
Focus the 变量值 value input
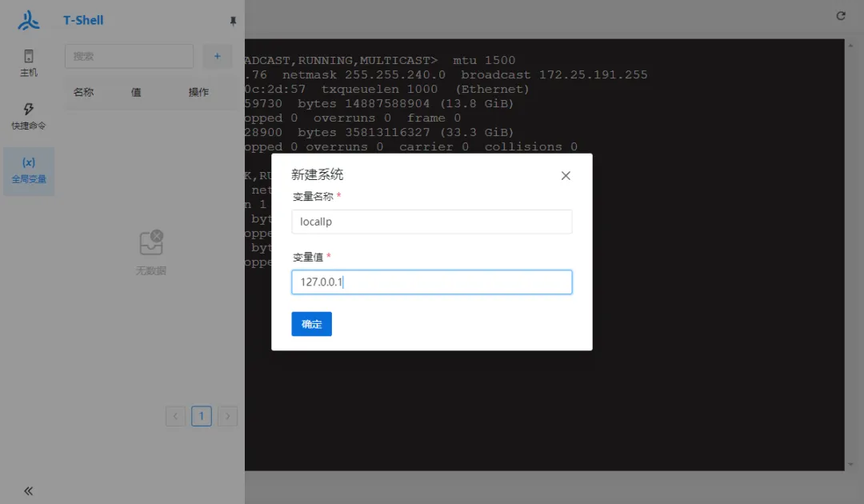431,282
